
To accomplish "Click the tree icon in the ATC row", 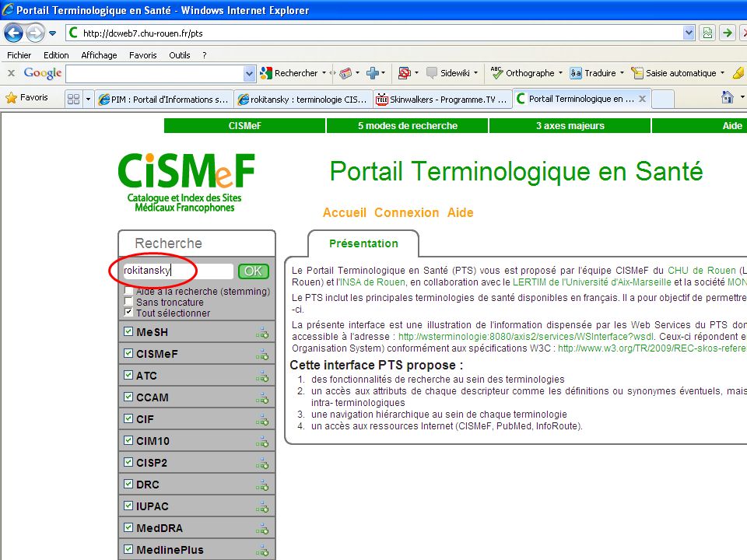I will pyautogui.click(x=262, y=377).
